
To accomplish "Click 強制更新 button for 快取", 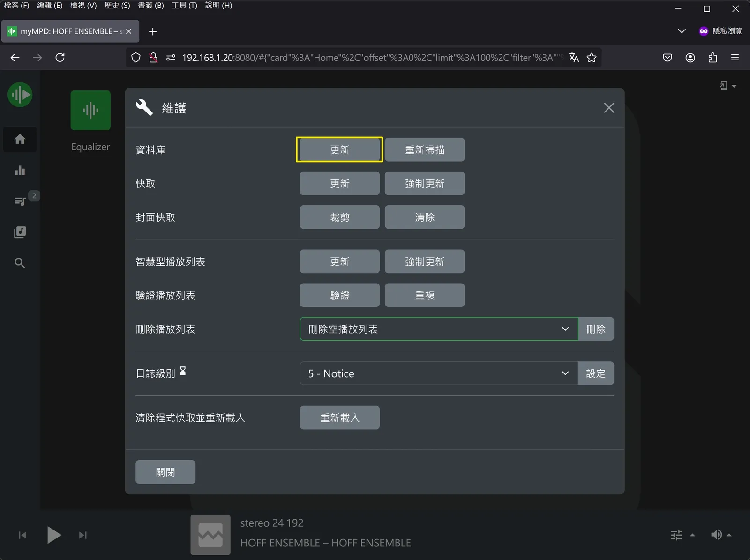I will 425,183.
